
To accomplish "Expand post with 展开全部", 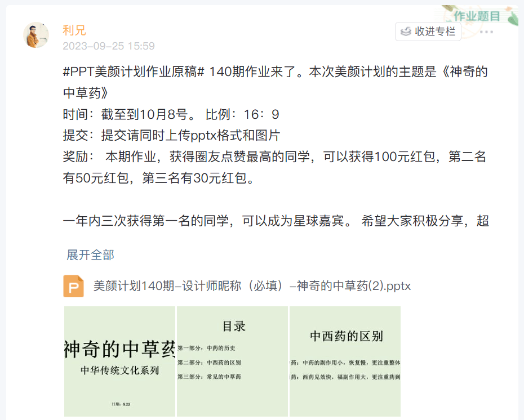I will coord(90,255).
